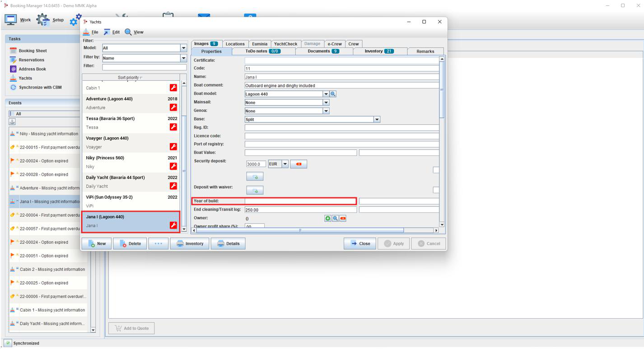This screenshot has height=349, width=644.
Task: Click the add button below the security deposit amount
Action: coord(255,177)
